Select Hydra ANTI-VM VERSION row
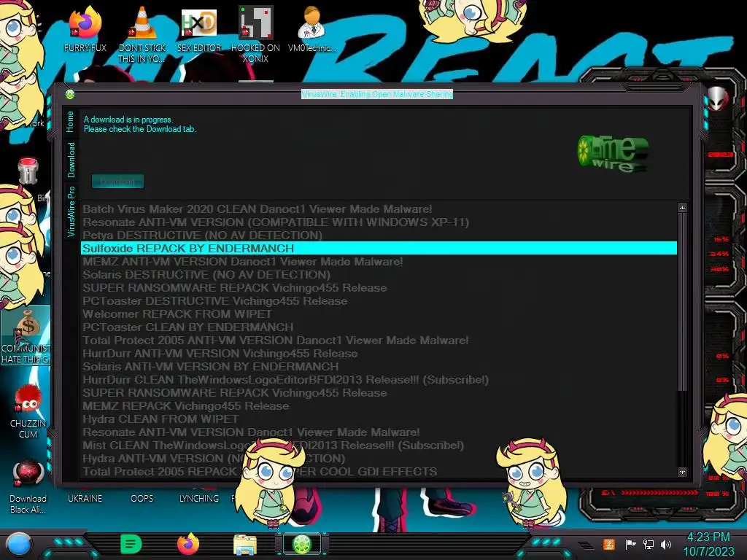The image size is (747, 560). pos(379,459)
